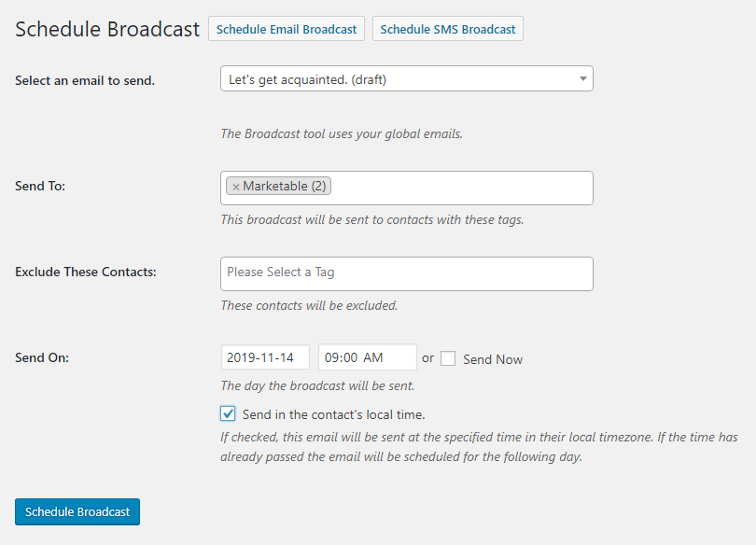Select the AM part of the time field
This screenshot has width=756, height=545.
(x=372, y=357)
